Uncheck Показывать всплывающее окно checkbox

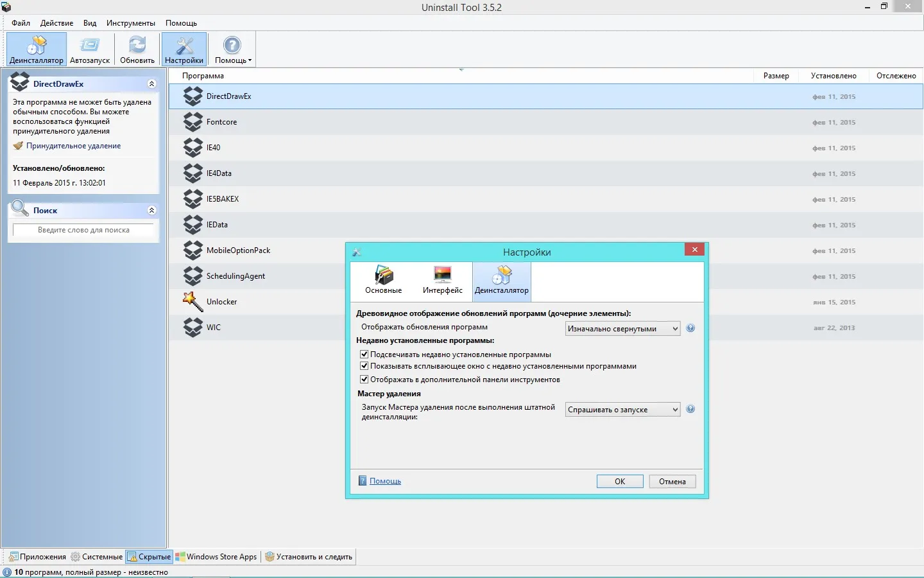click(364, 366)
